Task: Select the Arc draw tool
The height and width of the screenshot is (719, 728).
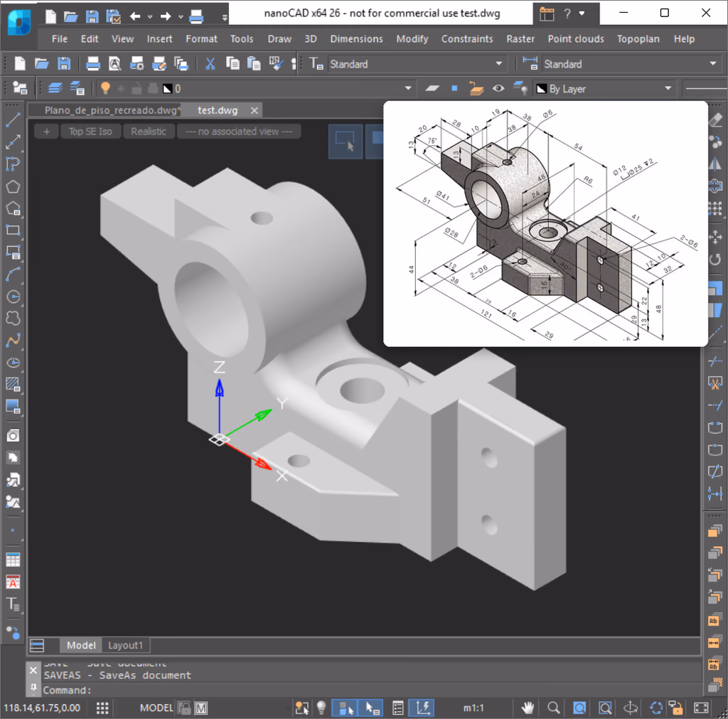Action: click(13, 274)
